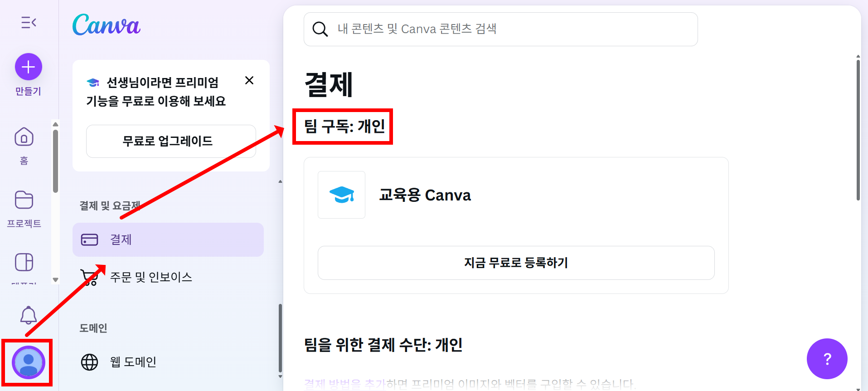Screen dimensions: 868x391
Task: Click the 도메인 section label
Action: pyautogui.click(x=93, y=328)
